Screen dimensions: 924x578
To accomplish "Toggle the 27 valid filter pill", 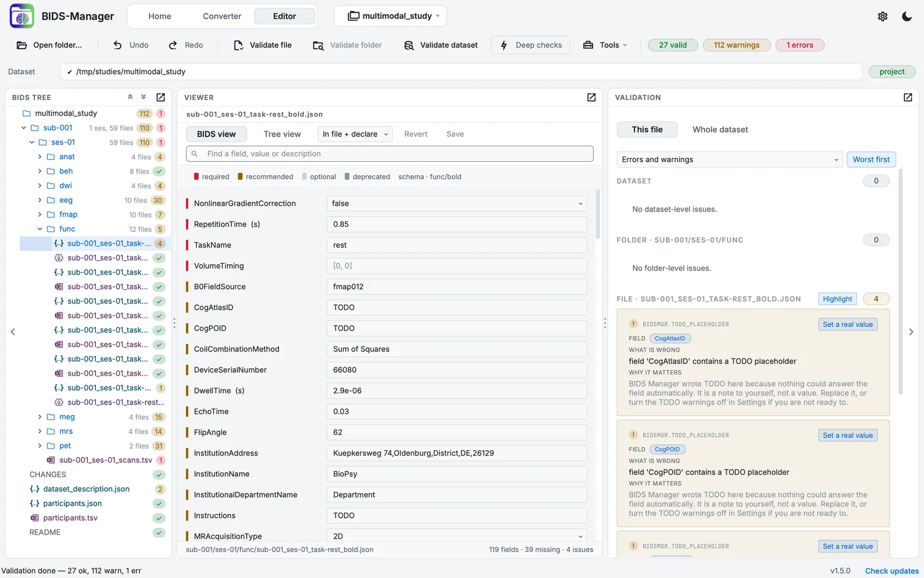I will tap(673, 45).
